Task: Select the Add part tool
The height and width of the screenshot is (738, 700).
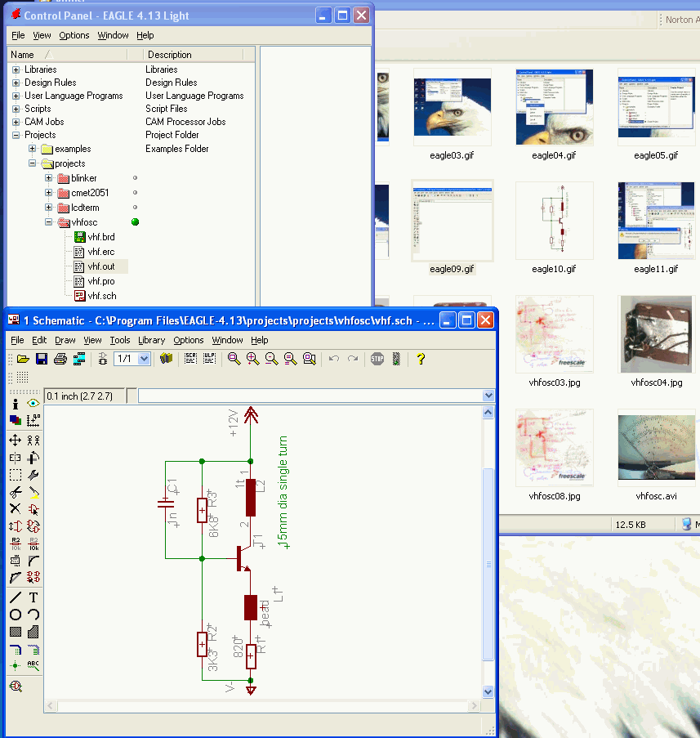Action: click(x=33, y=509)
